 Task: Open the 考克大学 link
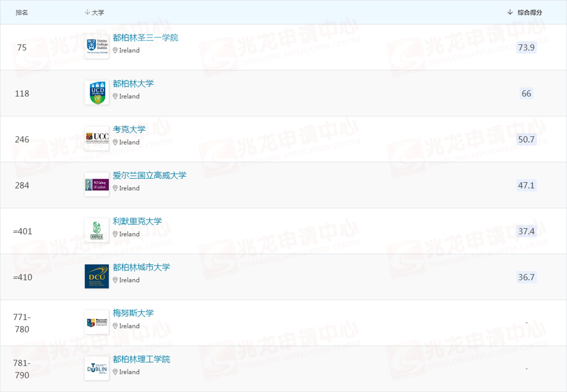[129, 130]
